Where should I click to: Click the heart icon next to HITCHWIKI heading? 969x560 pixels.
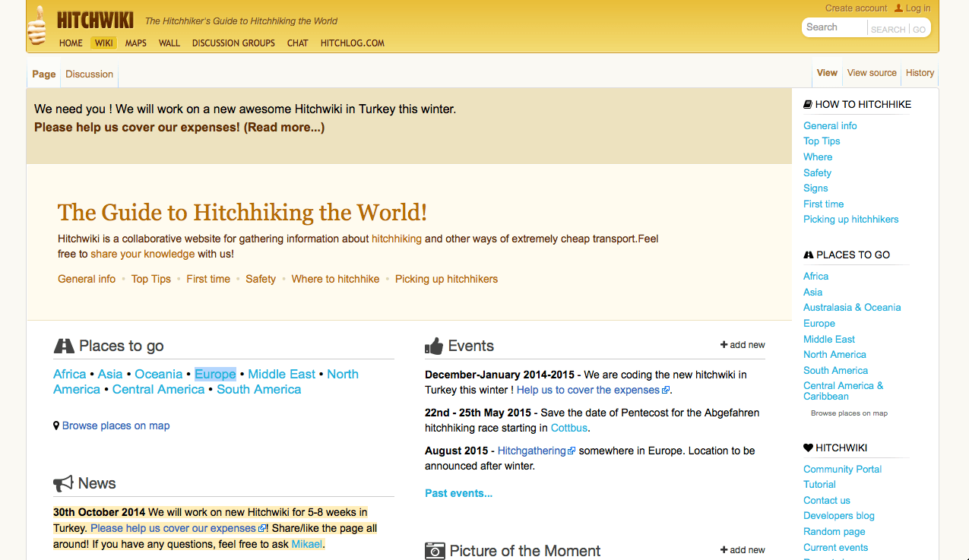pos(807,448)
